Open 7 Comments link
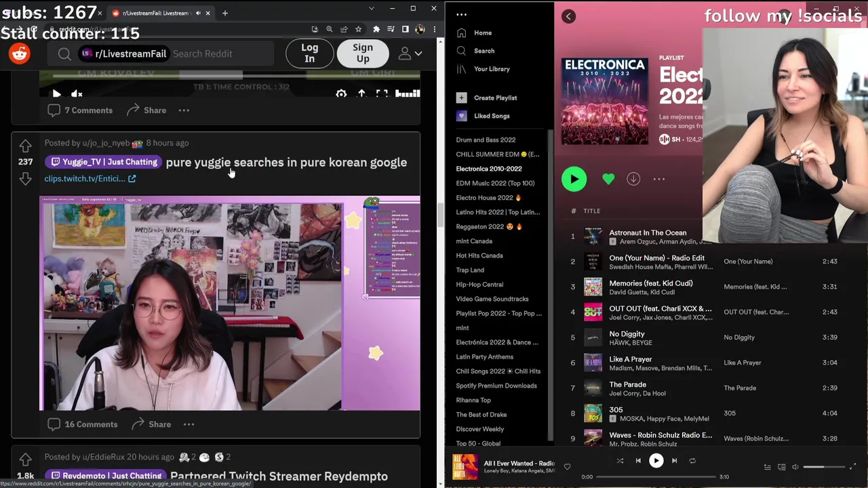868x488 pixels. [x=80, y=110]
